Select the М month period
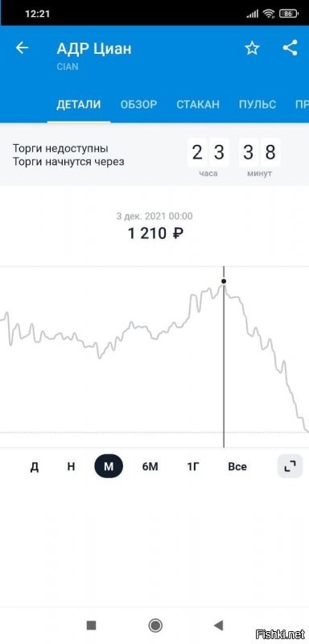309x644 pixels. (109, 467)
